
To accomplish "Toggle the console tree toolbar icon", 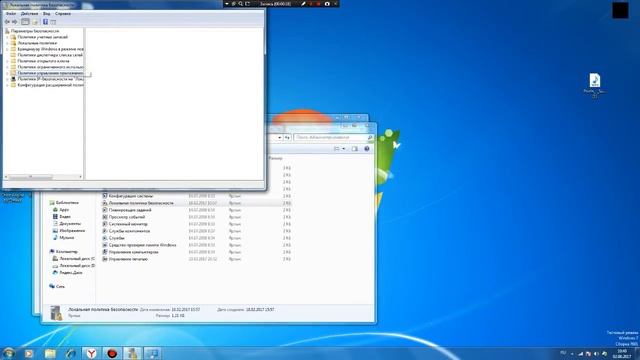I will [x=25, y=22].
